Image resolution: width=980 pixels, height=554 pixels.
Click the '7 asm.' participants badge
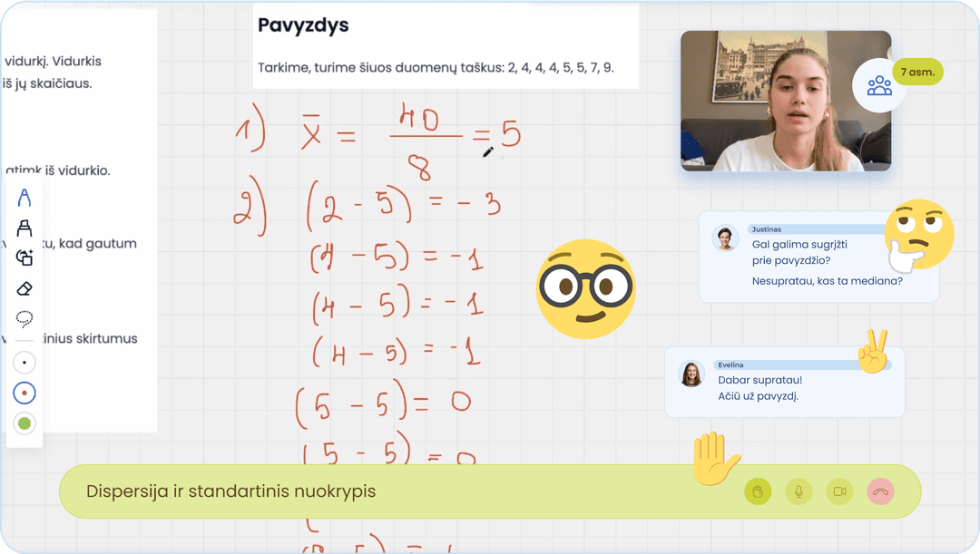coord(917,72)
